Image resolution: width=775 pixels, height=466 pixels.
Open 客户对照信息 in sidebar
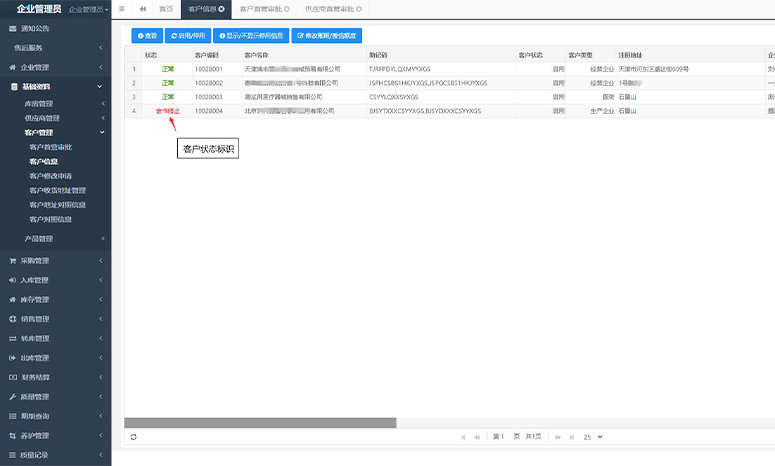(x=51, y=219)
